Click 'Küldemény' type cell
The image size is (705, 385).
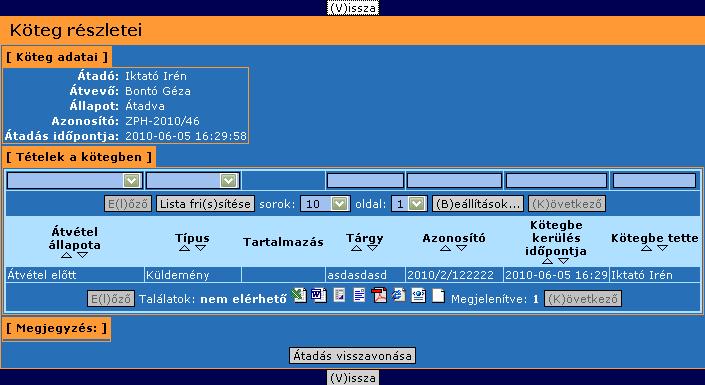(x=193, y=275)
